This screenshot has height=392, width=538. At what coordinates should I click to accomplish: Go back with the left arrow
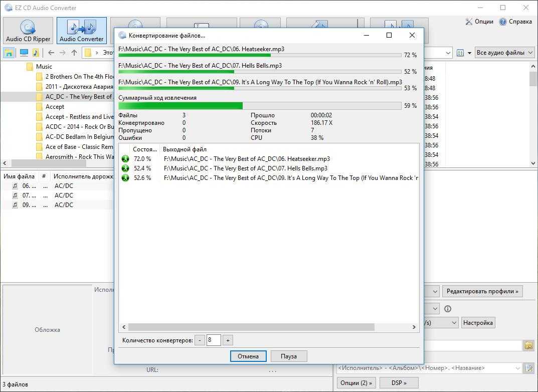(51, 53)
